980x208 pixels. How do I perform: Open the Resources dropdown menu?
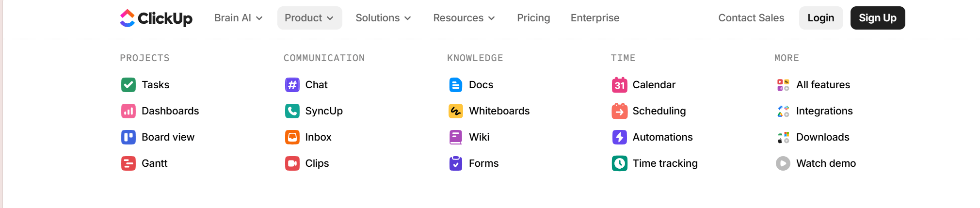(x=464, y=18)
